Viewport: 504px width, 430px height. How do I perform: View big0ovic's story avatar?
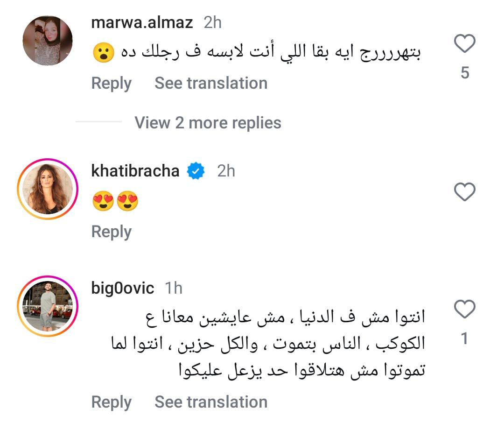coord(48,306)
